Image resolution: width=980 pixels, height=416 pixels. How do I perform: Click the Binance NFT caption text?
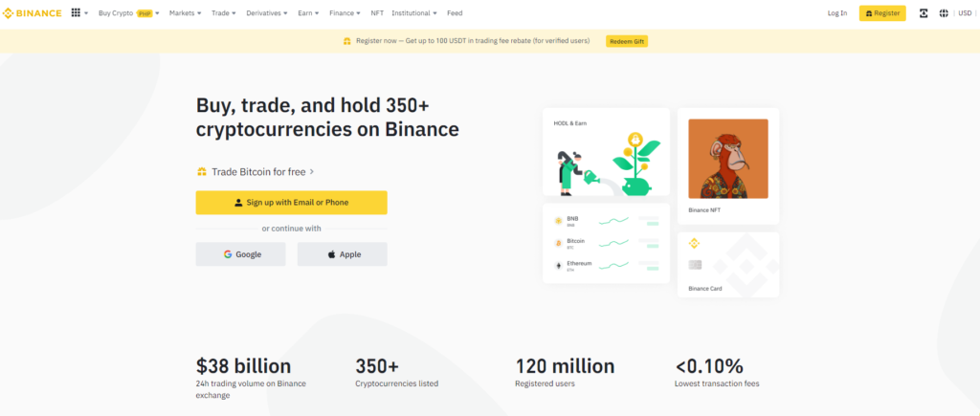point(704,210)
